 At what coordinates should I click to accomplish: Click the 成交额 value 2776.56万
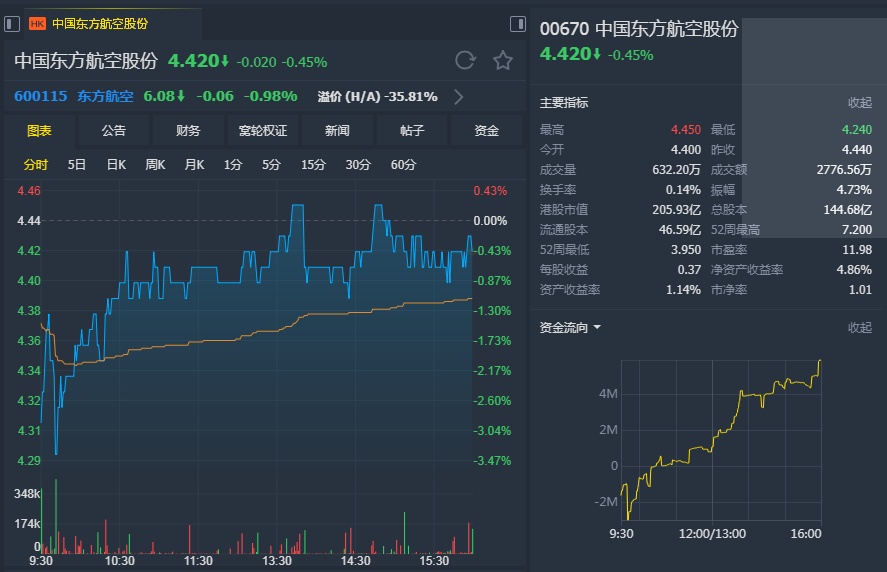(844, 170)
